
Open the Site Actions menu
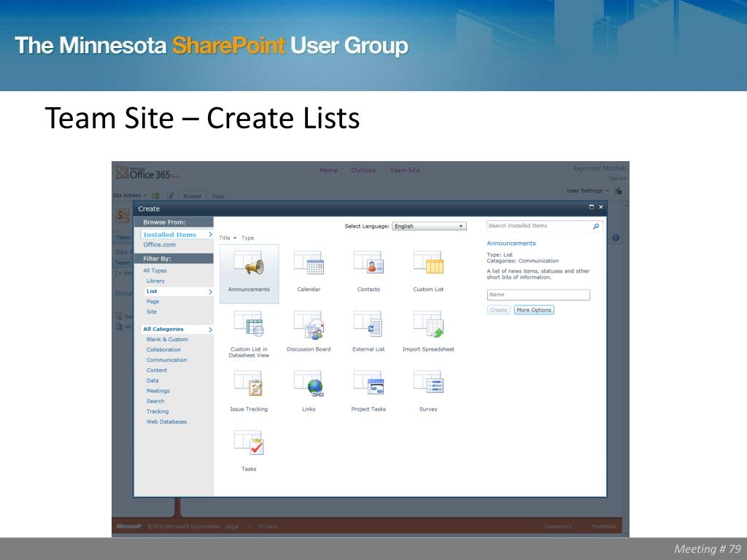click(x=129, y=195)
